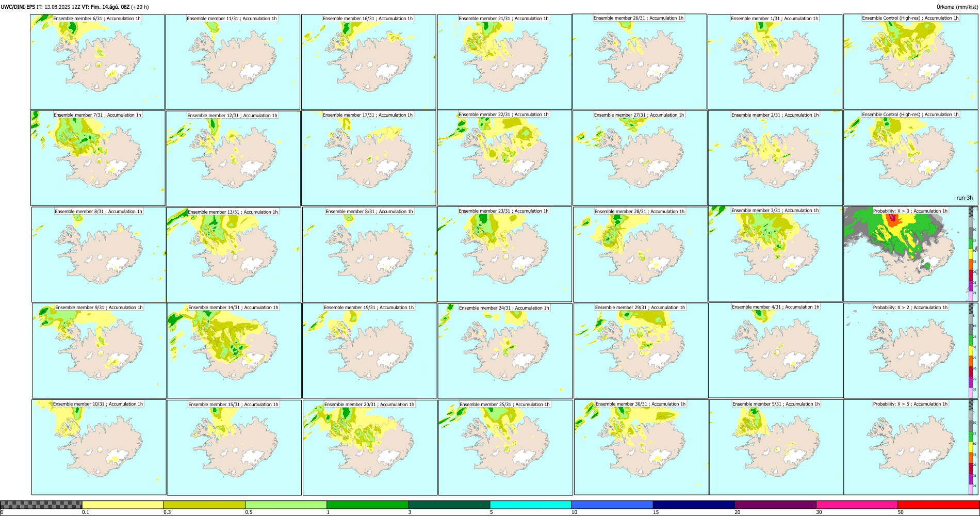Click the dark green 3–5 legend swatch
980x516 pixels.
click(x=449, y=505)
